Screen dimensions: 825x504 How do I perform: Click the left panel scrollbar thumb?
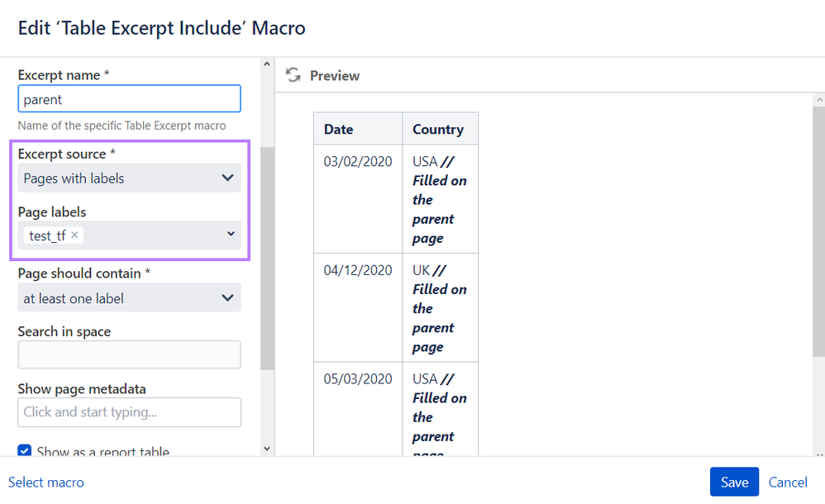click(267, 256)
